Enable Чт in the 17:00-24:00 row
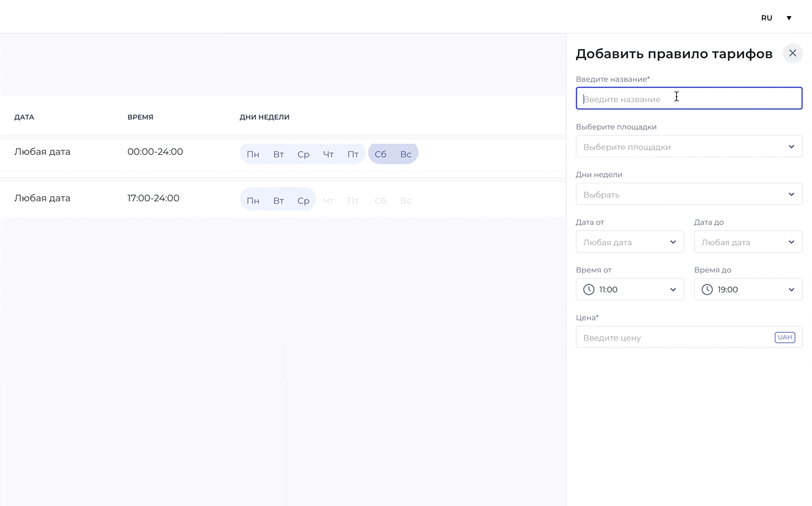This screenshot has height=506, width=812. [328, 201]
